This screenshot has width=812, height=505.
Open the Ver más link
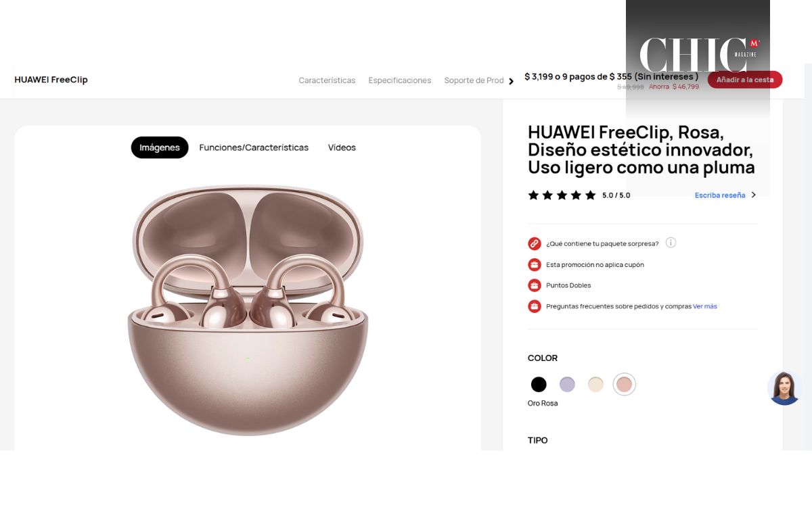705,306
